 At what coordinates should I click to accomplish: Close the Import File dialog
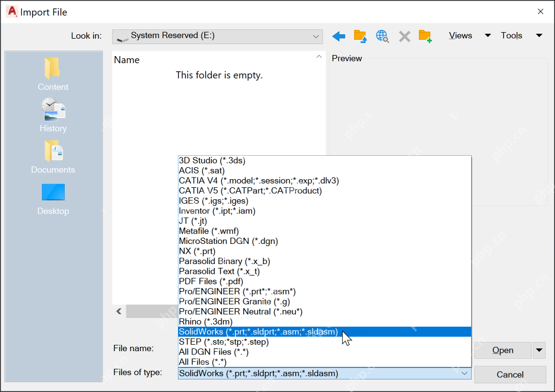pos(540,11)
